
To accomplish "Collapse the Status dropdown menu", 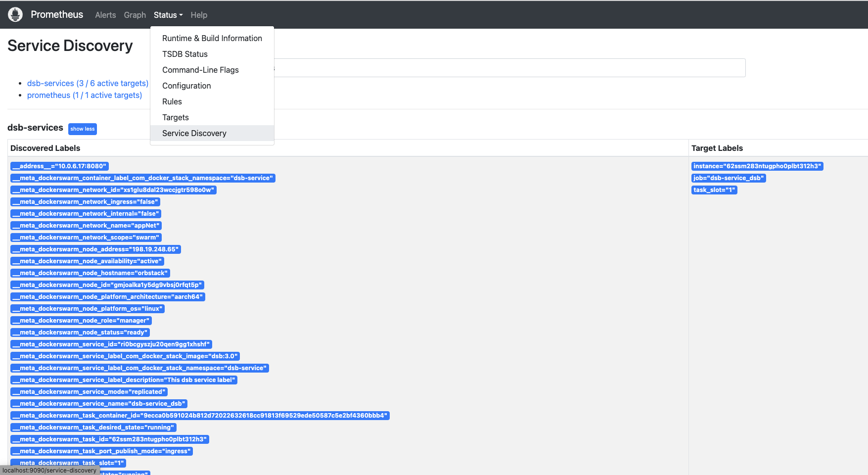I will point(168,15).
